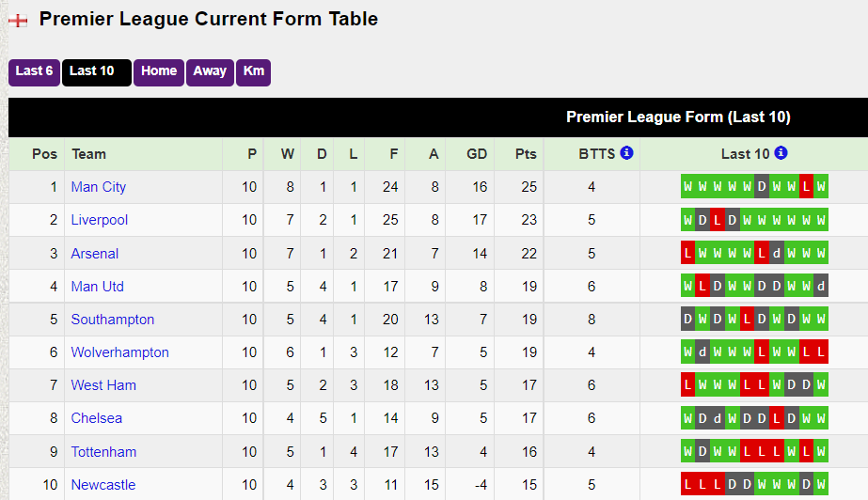Open the Liverpool team link
The height and width of the screenshot is (500, 868).
click(99, 220)
